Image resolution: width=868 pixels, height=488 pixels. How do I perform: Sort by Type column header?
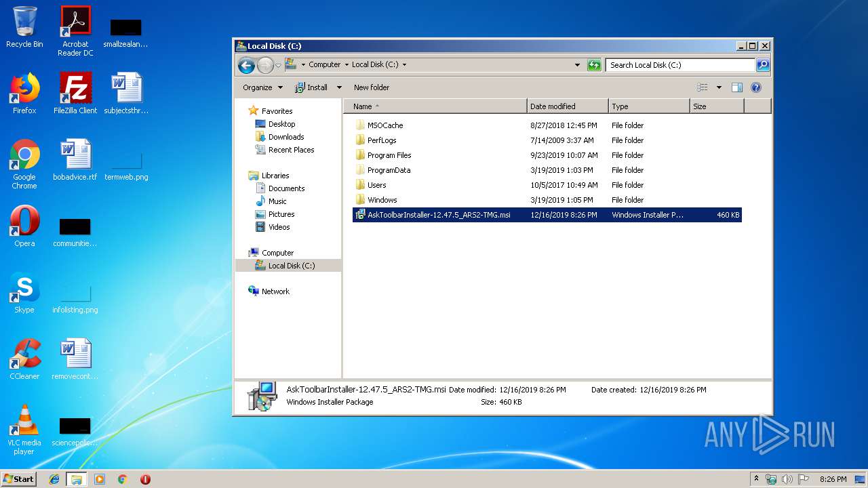coord(649,106)
